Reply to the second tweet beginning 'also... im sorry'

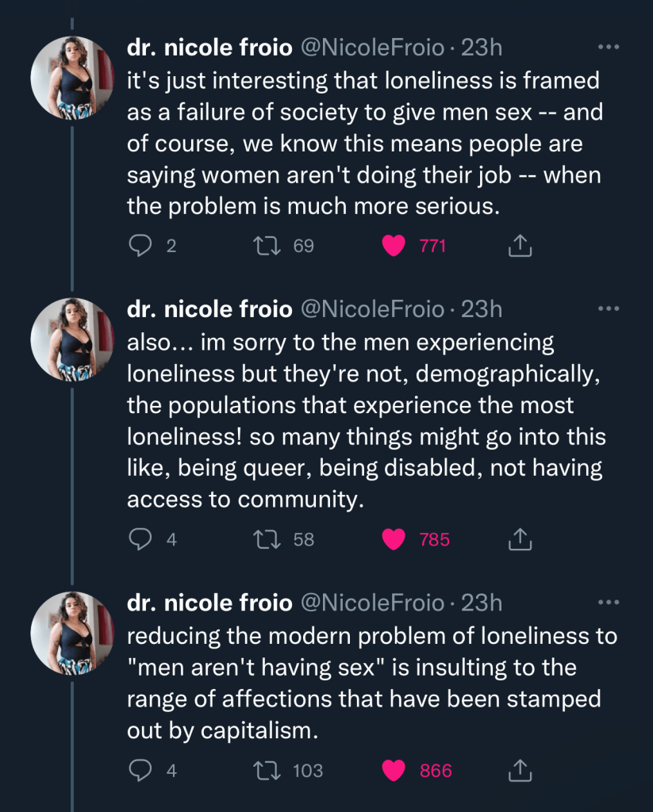click(140, 539)
